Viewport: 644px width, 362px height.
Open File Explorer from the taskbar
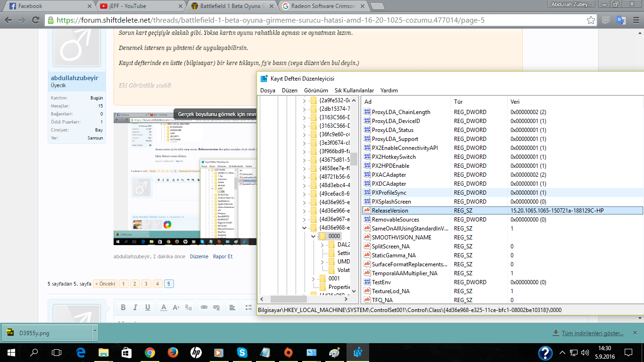click(103, 352)
